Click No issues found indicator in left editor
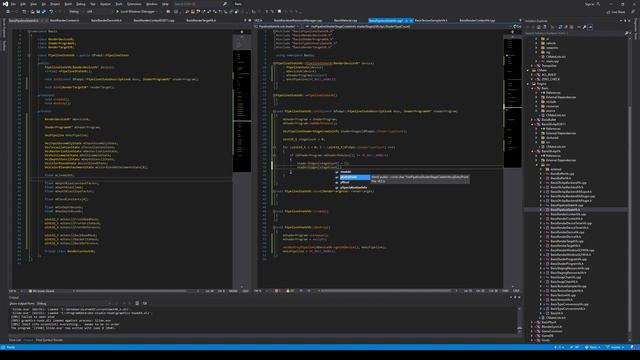 41,291
